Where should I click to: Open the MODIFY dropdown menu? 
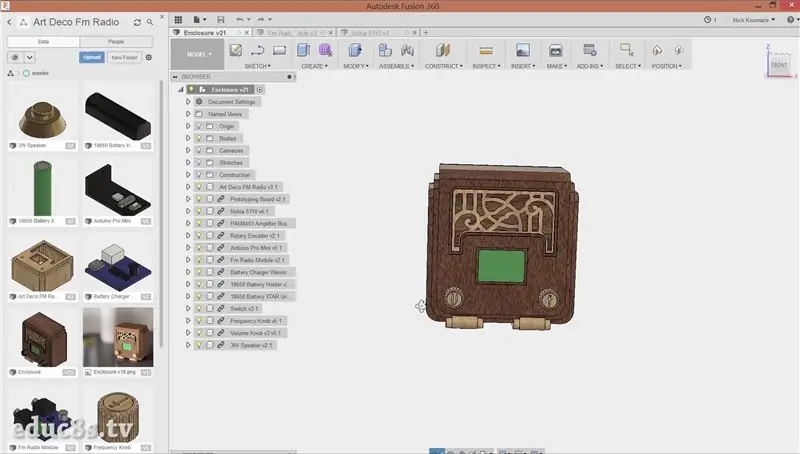click(356, 66)
